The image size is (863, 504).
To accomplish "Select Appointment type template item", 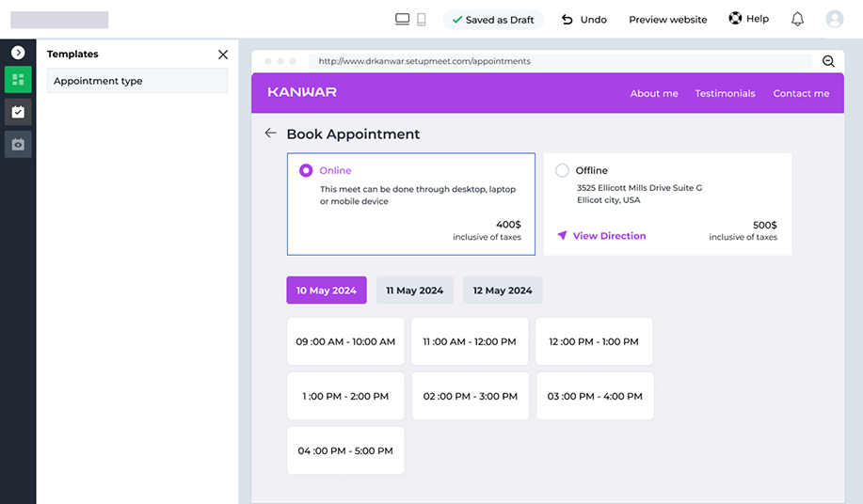I will click(x=137, y=81).
